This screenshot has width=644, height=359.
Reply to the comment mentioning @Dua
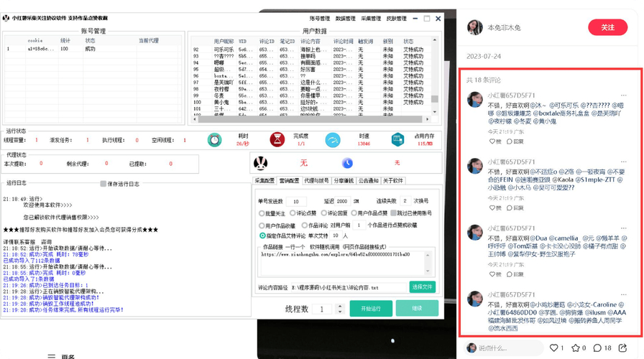pyautogui.click(x=515, y=274)
